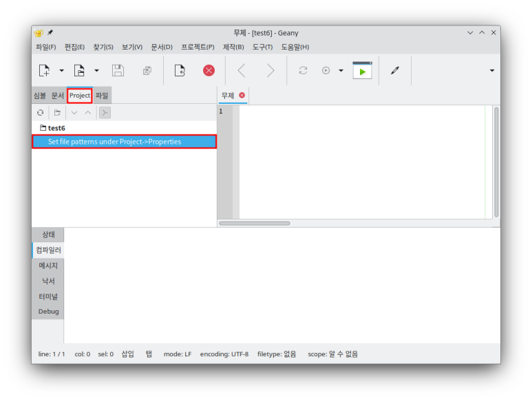
Task: Open the 파일(F) menu
Action: pos(46,47)
